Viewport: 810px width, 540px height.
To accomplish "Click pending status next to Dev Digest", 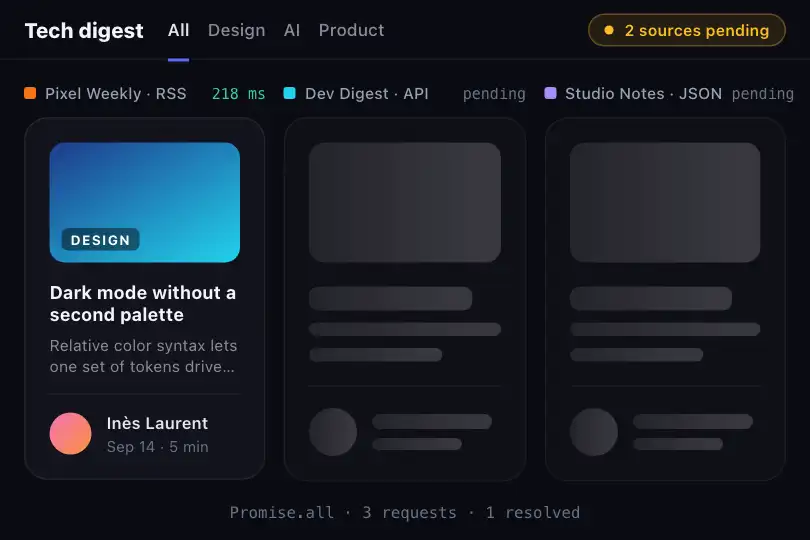I will tap(494, 94).
